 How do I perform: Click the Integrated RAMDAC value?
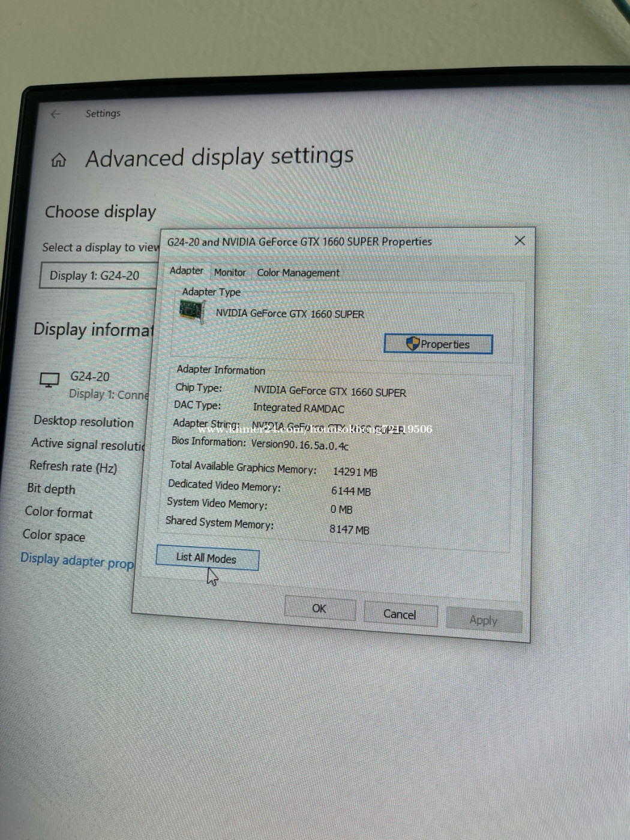(x=298, y=408)
